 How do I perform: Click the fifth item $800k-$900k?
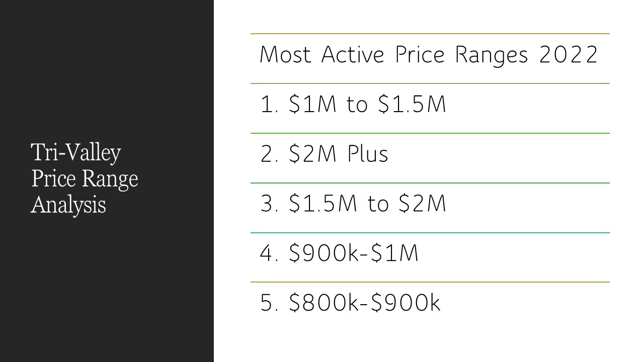350,303
